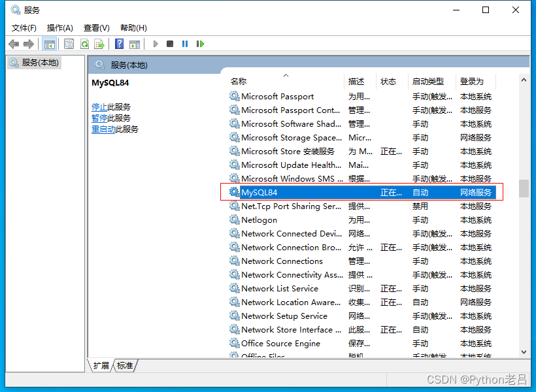Go forward with the toolbar forward arrow

(29, 44)
